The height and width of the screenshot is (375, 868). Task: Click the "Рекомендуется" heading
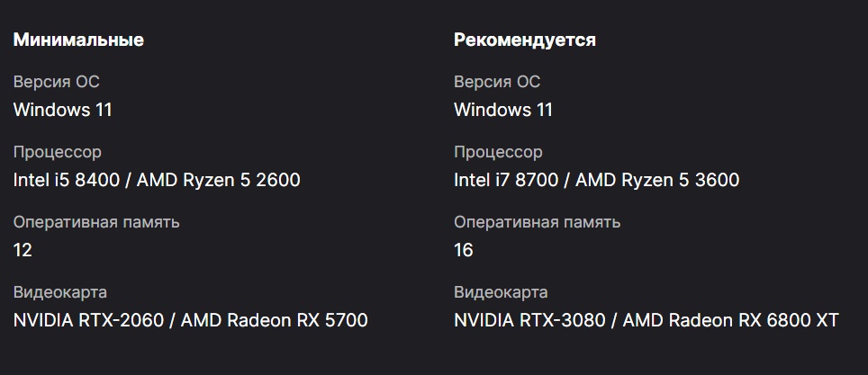pyautogui.click(x=525, y=40)
